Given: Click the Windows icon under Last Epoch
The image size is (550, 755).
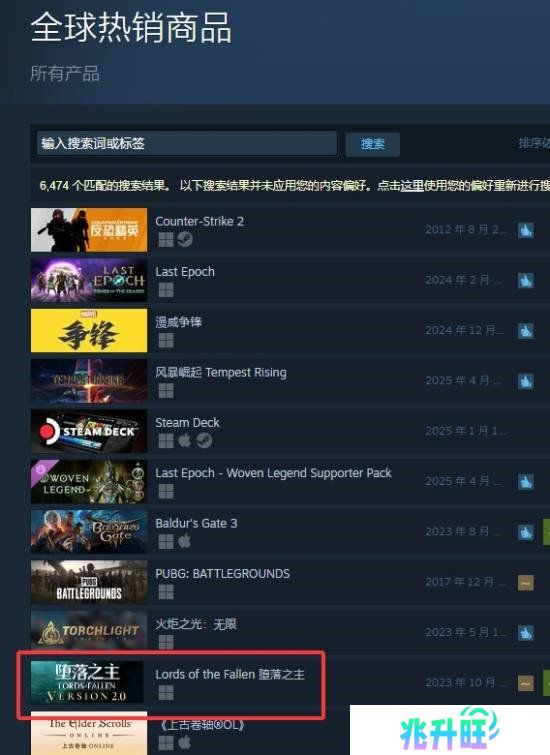Looking at the screenshot, I should 166,290.
